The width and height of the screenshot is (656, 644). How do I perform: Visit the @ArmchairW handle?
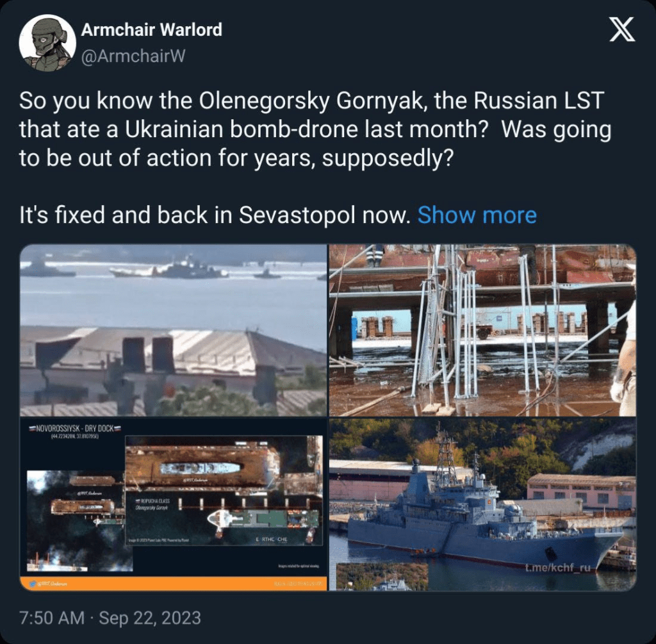[133, 56]
